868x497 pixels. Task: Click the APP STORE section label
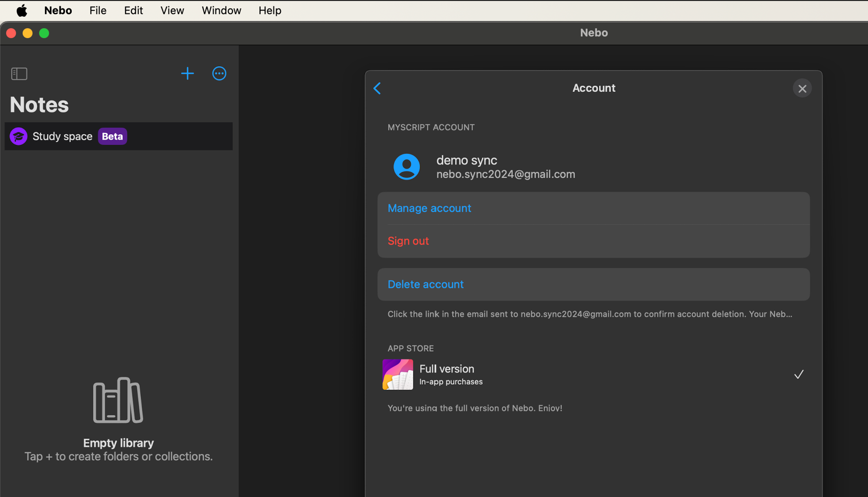(x=411, y=349)
